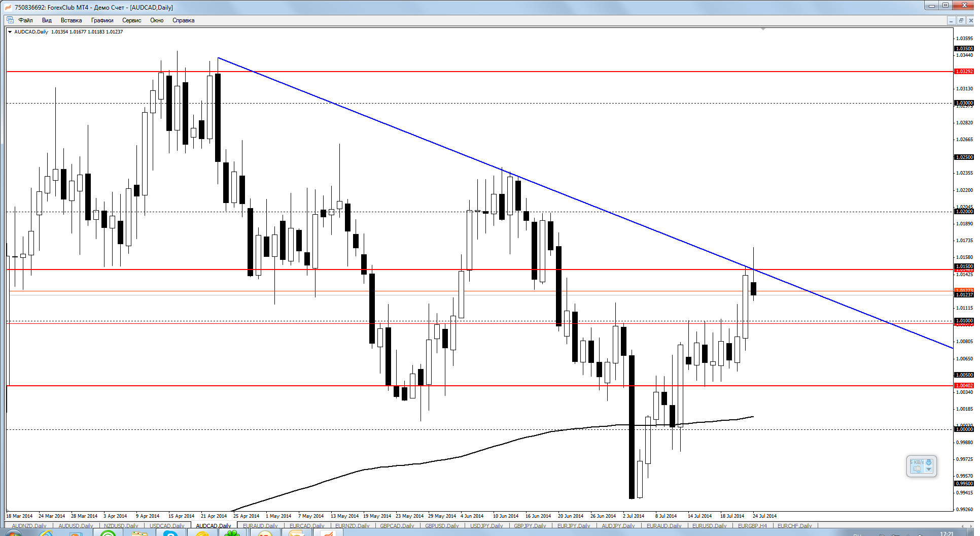Switch to the EURUSD,Daily chart tab
Screen dimensions: 980x536
click(x=710, y=526)
